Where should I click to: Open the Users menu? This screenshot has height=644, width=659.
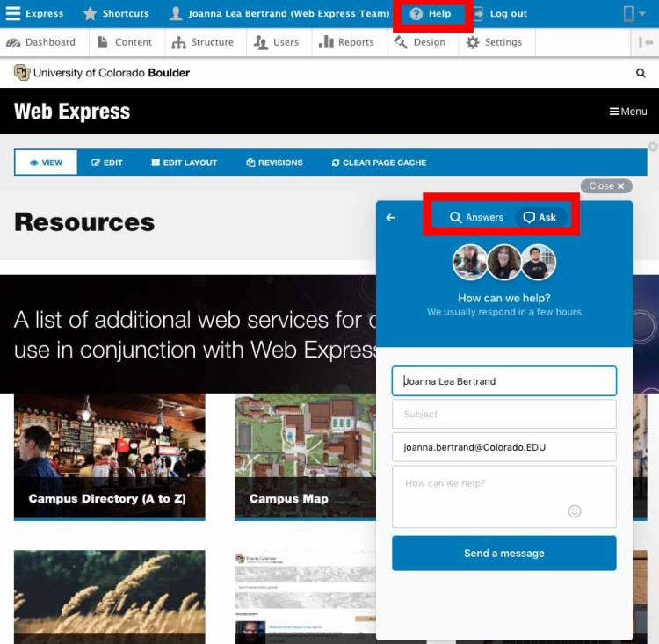(x=276, y=42)
